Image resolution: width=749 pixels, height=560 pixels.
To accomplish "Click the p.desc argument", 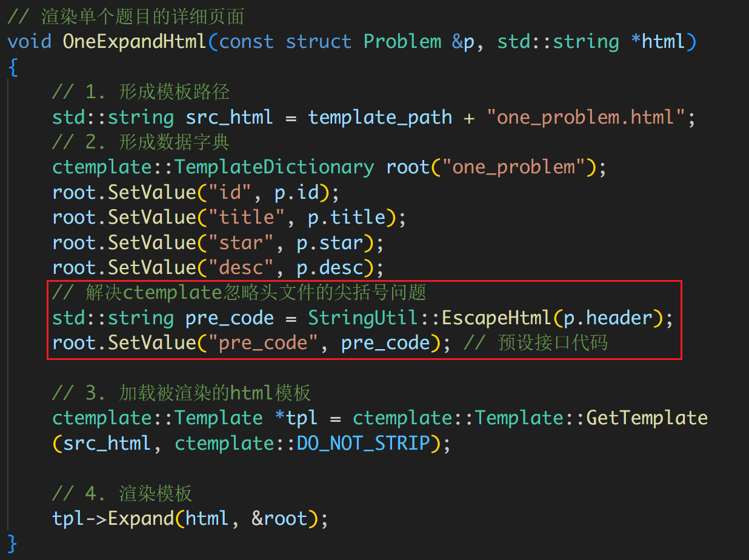I will click(330, 267).
